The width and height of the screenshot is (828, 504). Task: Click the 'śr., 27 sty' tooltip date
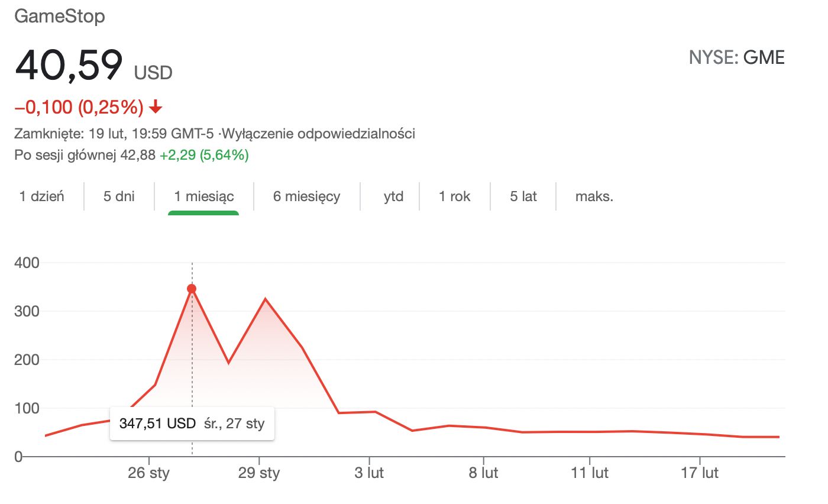[233, 424]
